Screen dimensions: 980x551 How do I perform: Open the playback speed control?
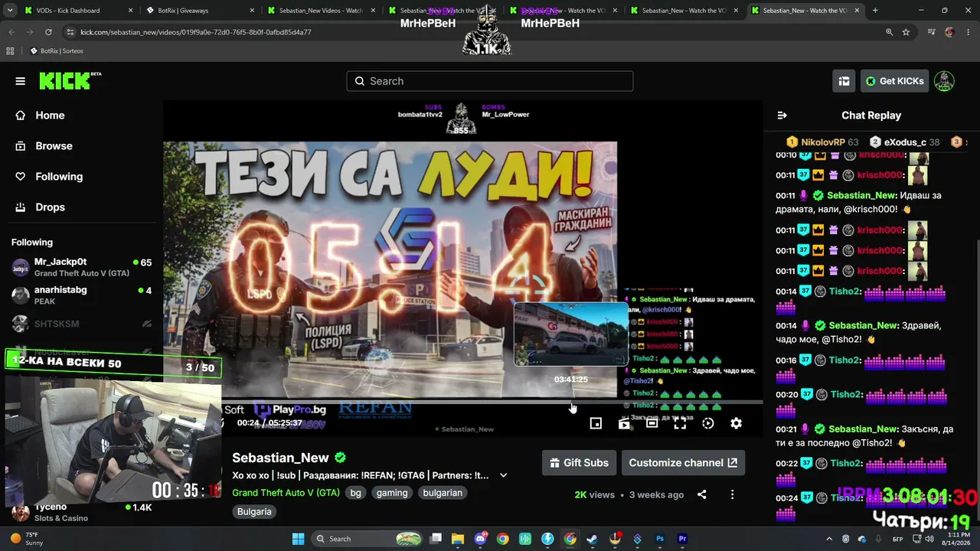(x=708, y=423)
